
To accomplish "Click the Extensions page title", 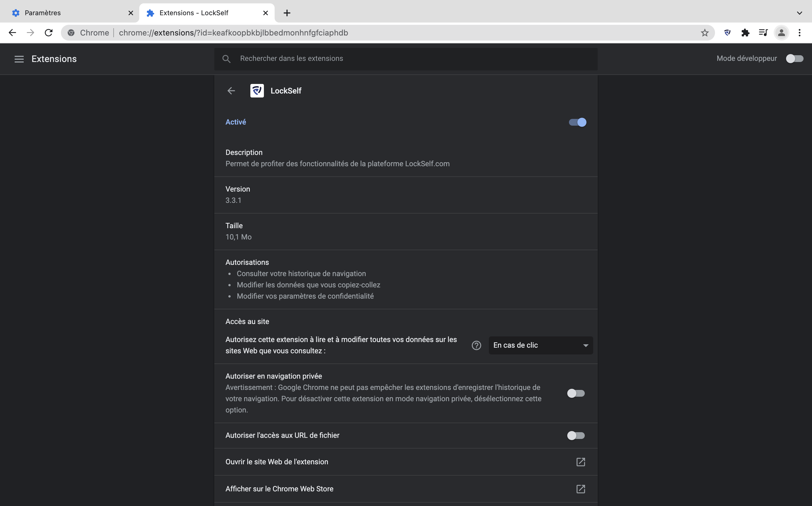I will coord(54,59).
